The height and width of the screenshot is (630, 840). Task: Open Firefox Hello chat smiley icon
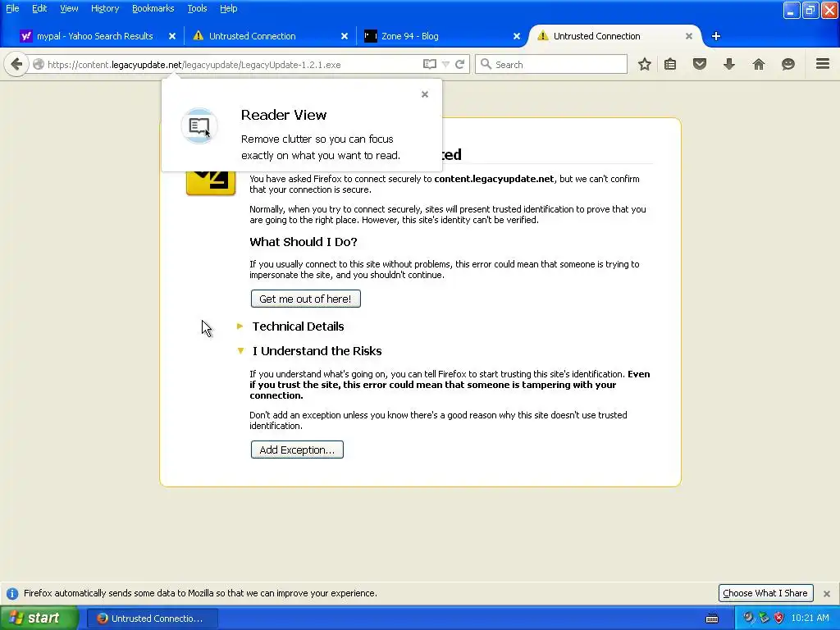click(788, 64)
